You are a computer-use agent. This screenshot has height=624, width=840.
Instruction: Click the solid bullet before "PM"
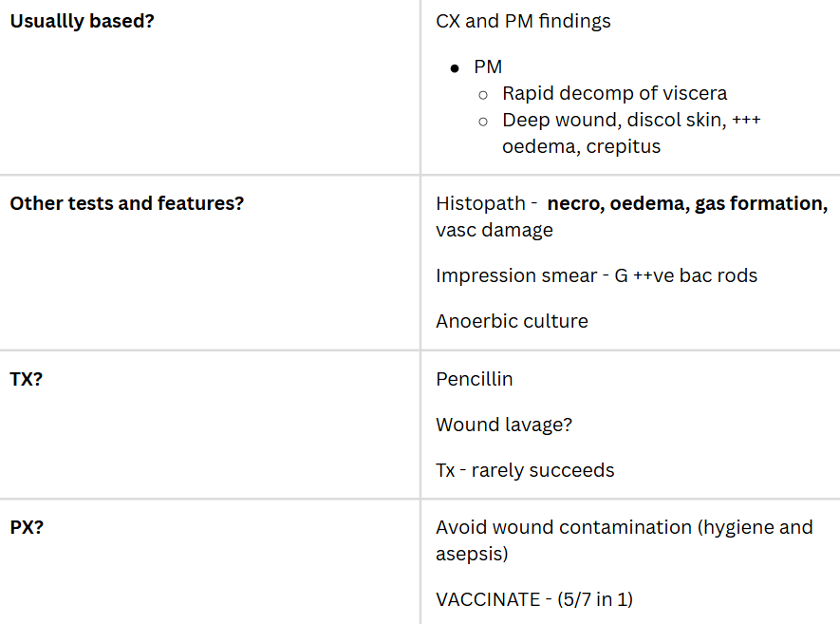point(456,68)
